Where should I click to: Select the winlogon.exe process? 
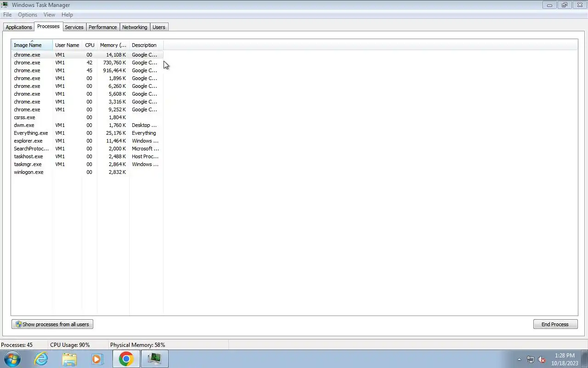point(87,172)
